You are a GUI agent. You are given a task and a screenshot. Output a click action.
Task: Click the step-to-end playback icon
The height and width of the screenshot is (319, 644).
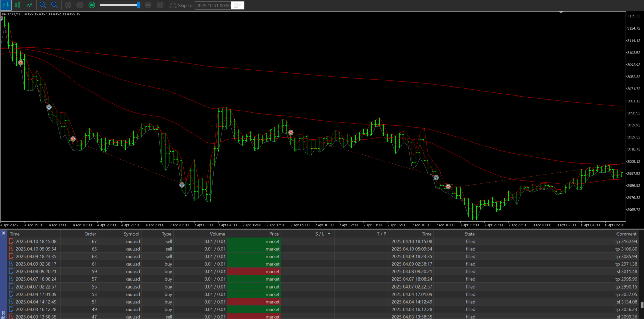tap(160, 5)
